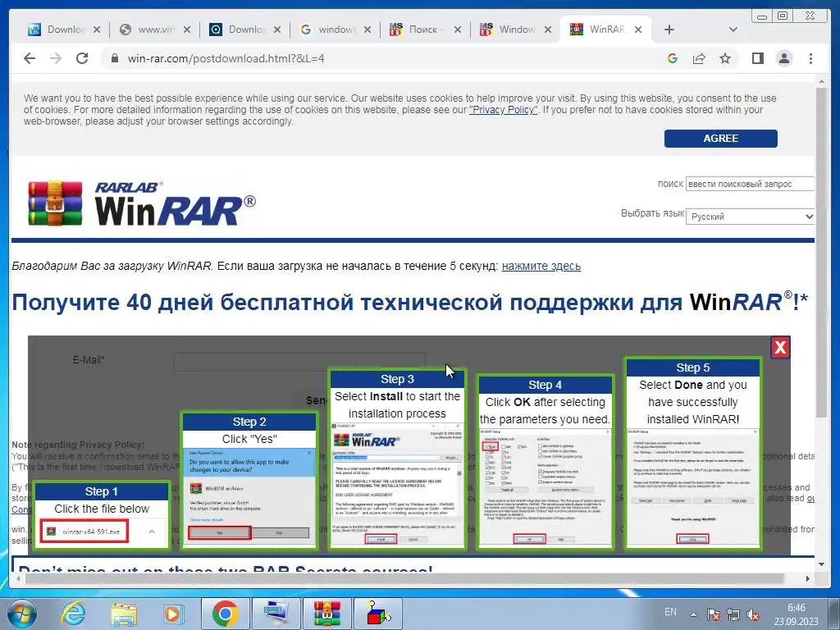Open Windows Media Player in taskbar

click(172, 614)
